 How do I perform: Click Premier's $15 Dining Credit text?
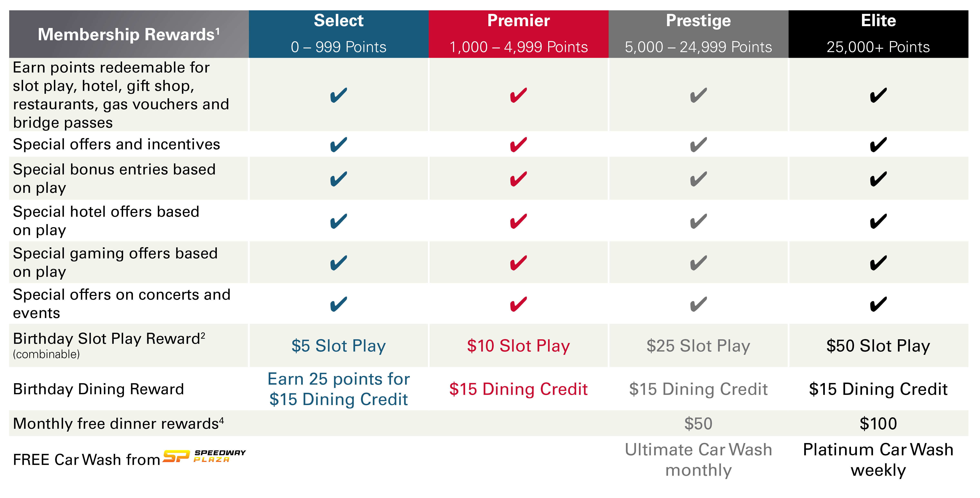[519, 389]
